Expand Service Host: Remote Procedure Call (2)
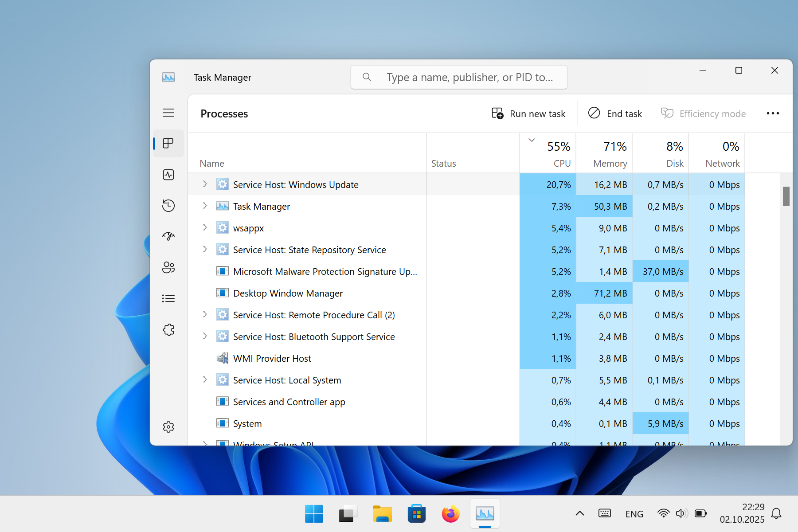This screenshot has height=532, width=798. coord(205,314)
